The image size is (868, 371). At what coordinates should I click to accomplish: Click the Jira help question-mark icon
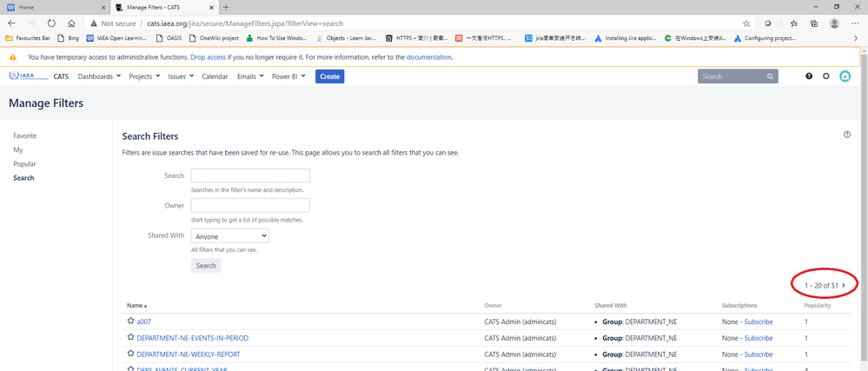coord(809,76)
